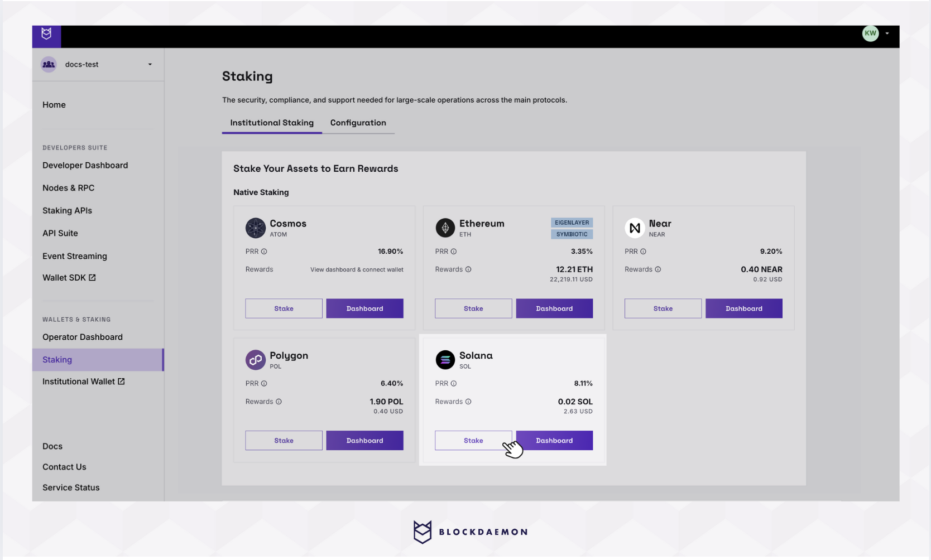The height and width of the screenshot is (560, 931).
Task: Open Dashboard for Ethereum
Action: (x=554, y=308)
